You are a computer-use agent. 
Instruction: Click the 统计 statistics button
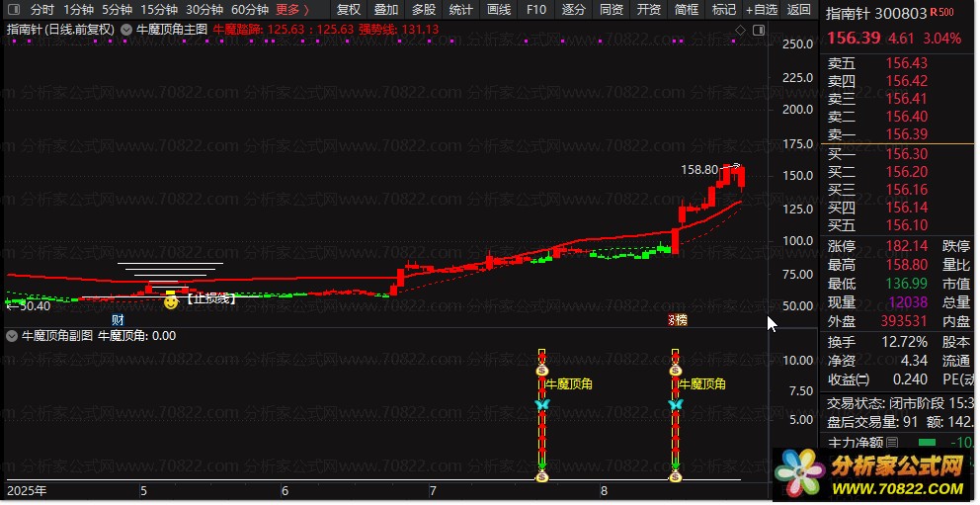[461, 9]
